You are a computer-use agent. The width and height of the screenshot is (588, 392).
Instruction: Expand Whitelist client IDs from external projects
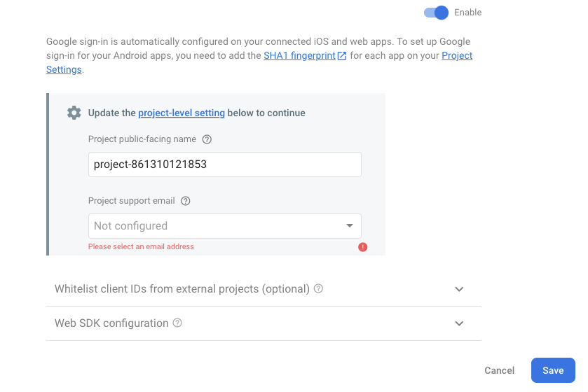tap(182, 288)
